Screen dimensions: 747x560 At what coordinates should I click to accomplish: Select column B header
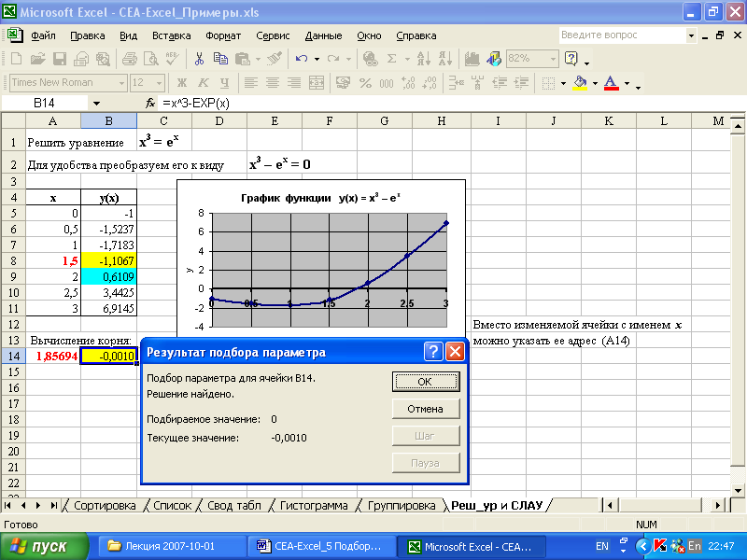click(108, 121)
